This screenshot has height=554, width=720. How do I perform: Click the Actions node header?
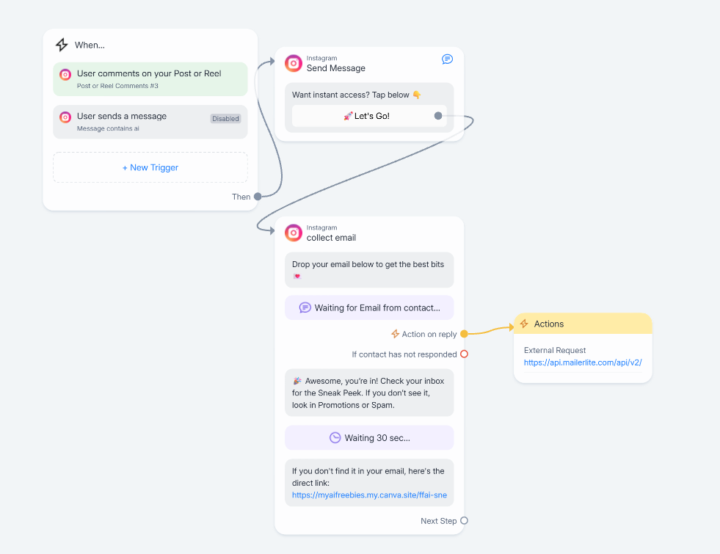(583, 323)
